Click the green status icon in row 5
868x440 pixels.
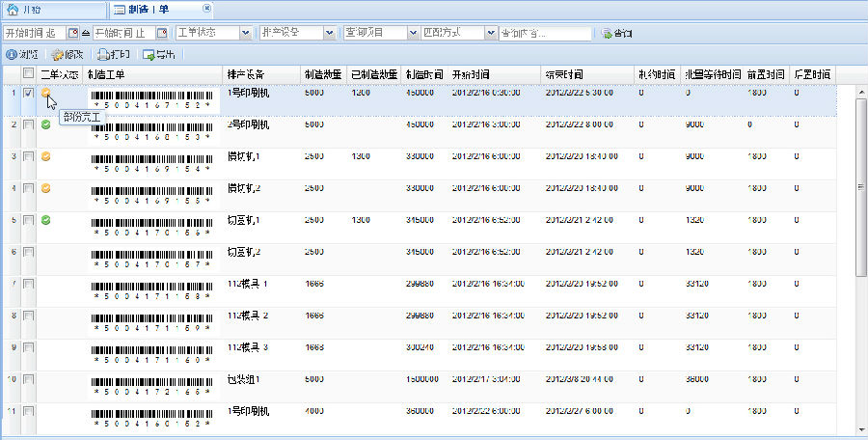point(46,220)
